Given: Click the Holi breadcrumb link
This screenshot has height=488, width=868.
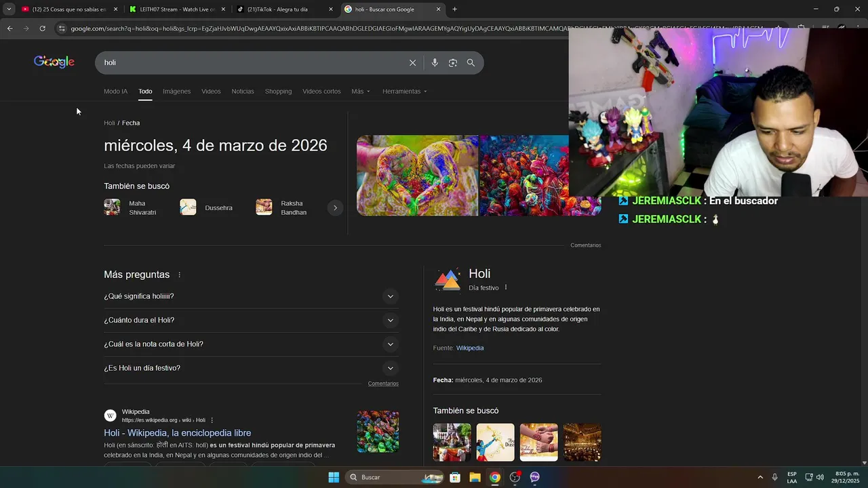Looking at the screenshot, I should pos(109,123).
